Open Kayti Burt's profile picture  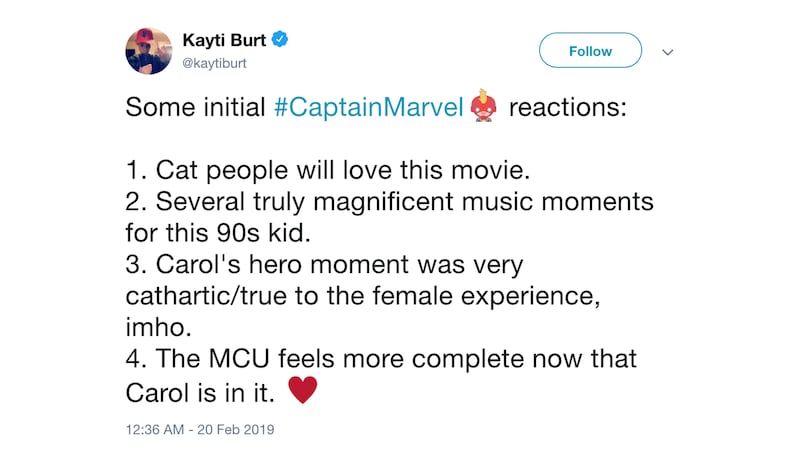(x=149, y=51)
